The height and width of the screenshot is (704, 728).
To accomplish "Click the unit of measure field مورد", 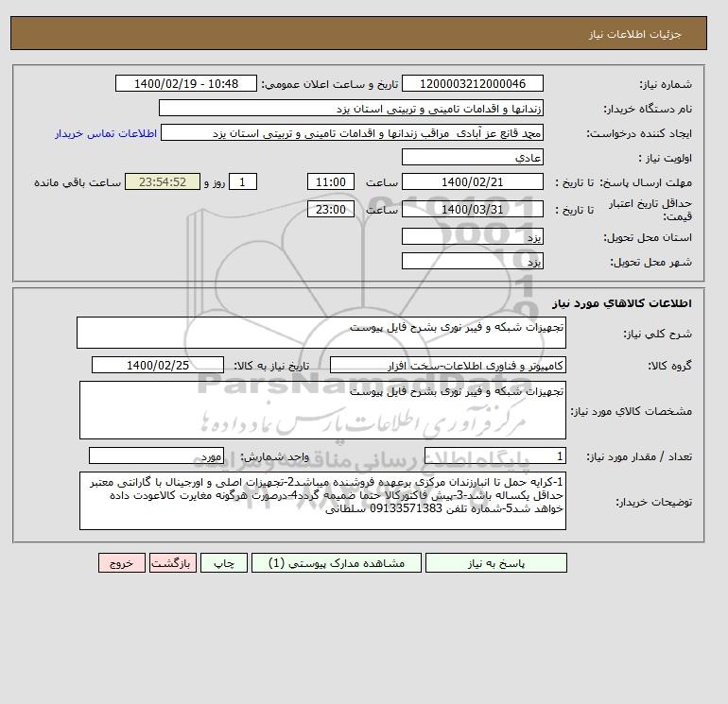I will point(156,456).
